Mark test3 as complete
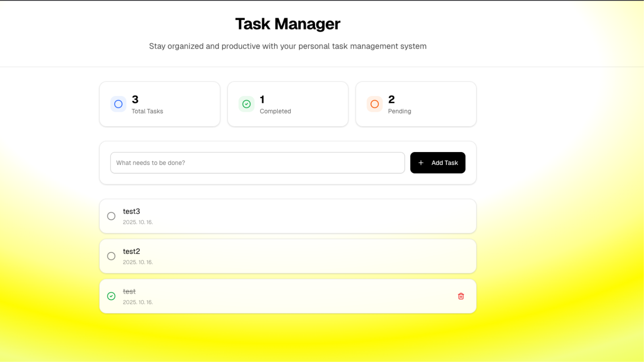Image resolution: width=644 pixels, height=362 pixels. coord(111,216)
